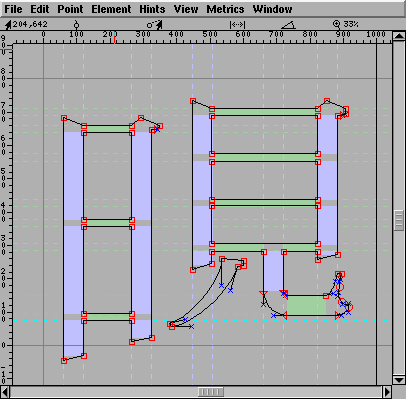Viewport: 406px width, 399px height.
Task: Click the distance-from-point offset icon
Action: 155,24
